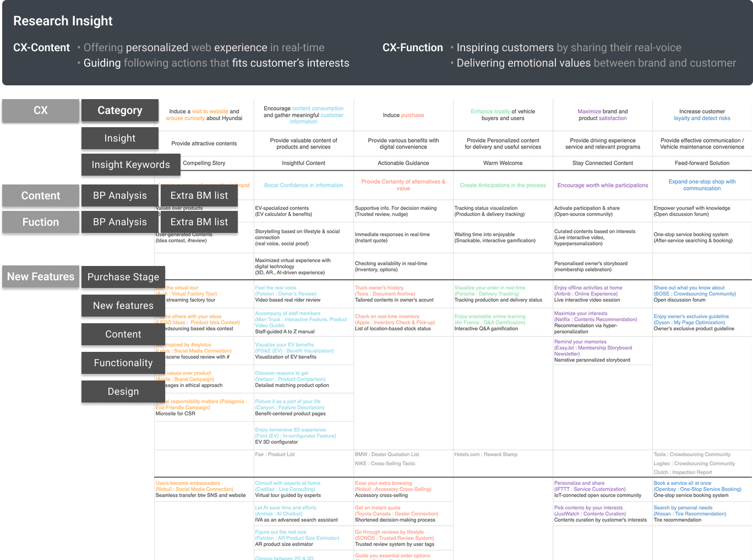Select the Tesla : Crowdsourcing Community entry
This screenshot has width=753, height=560.
click(692, 455)
